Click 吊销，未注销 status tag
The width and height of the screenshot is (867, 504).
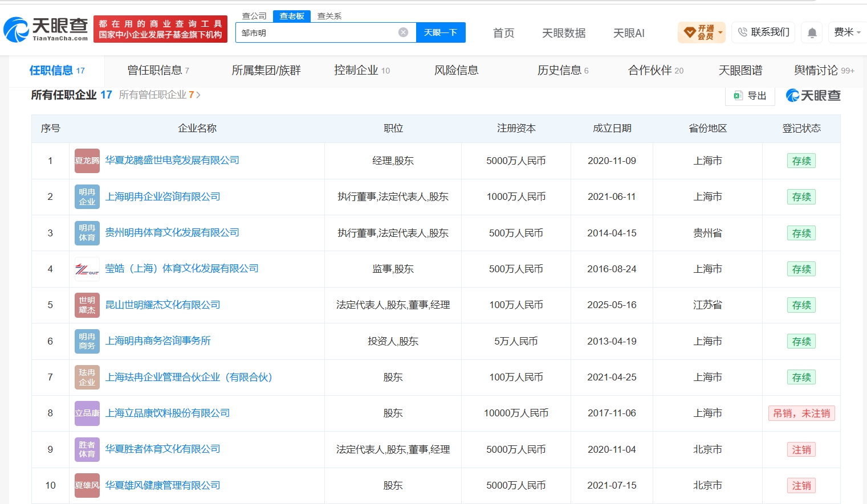coord(801,413)
